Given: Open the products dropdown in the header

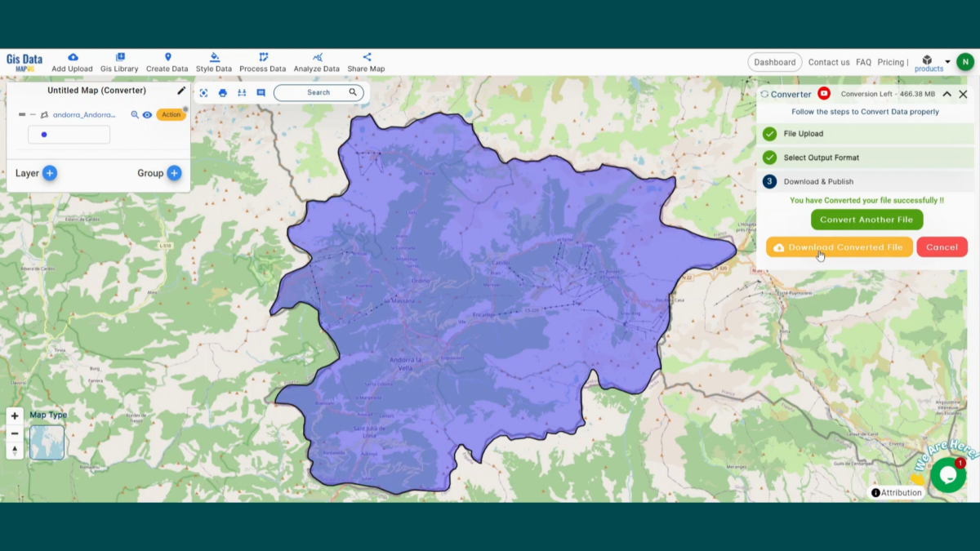Looking at the screenshot, I should click(x=929, y=63).
